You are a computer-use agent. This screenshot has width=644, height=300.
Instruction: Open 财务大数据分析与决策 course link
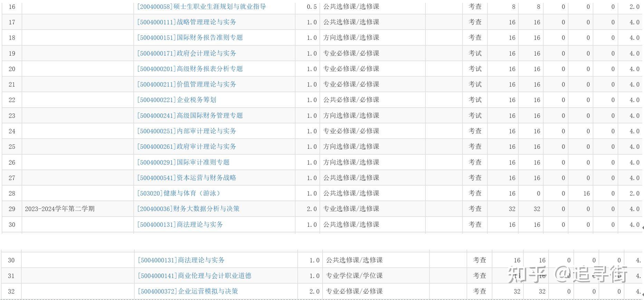188,209
